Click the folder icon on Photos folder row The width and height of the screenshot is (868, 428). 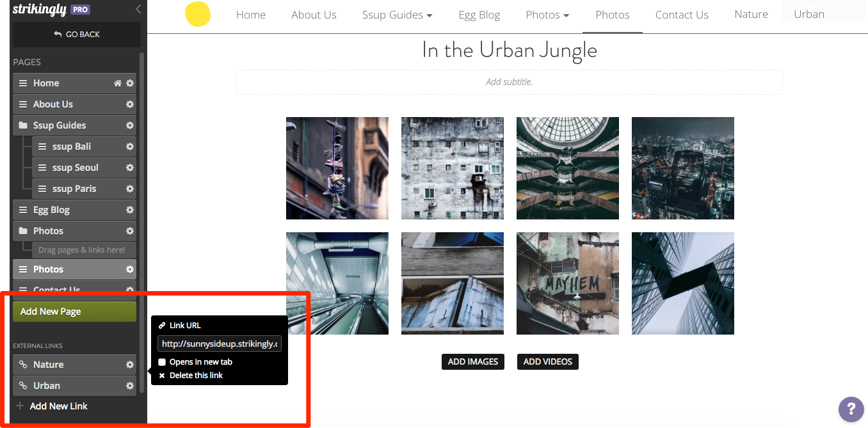point(23,231)
